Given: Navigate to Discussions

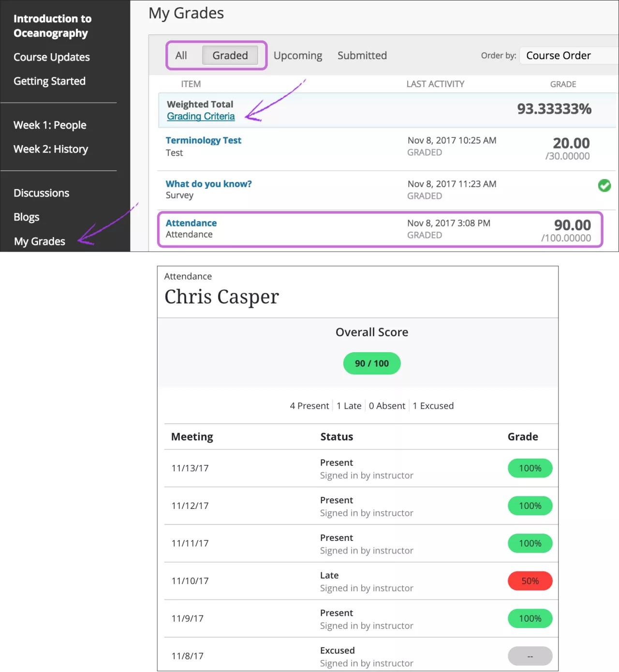Looking at the screenshot, I should click(x=42, y=193).
